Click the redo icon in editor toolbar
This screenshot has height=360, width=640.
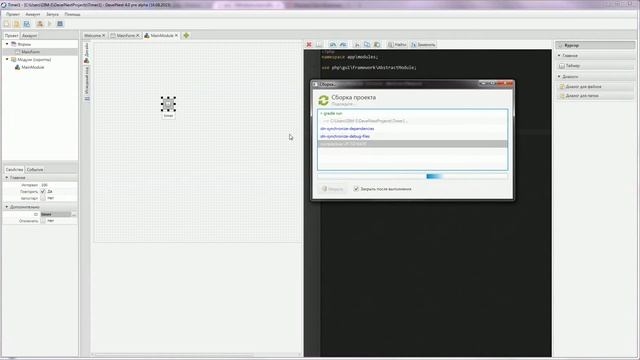click(343, 44)
